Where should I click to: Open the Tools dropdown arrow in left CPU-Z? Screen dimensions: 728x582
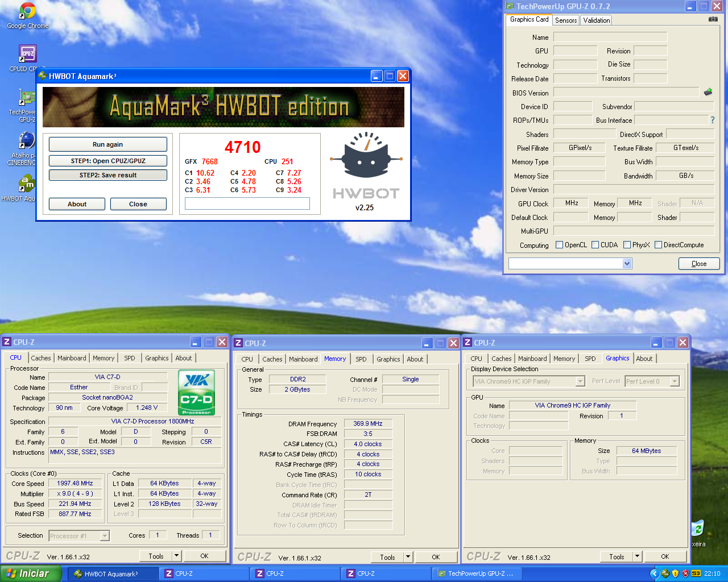[177, 556]
